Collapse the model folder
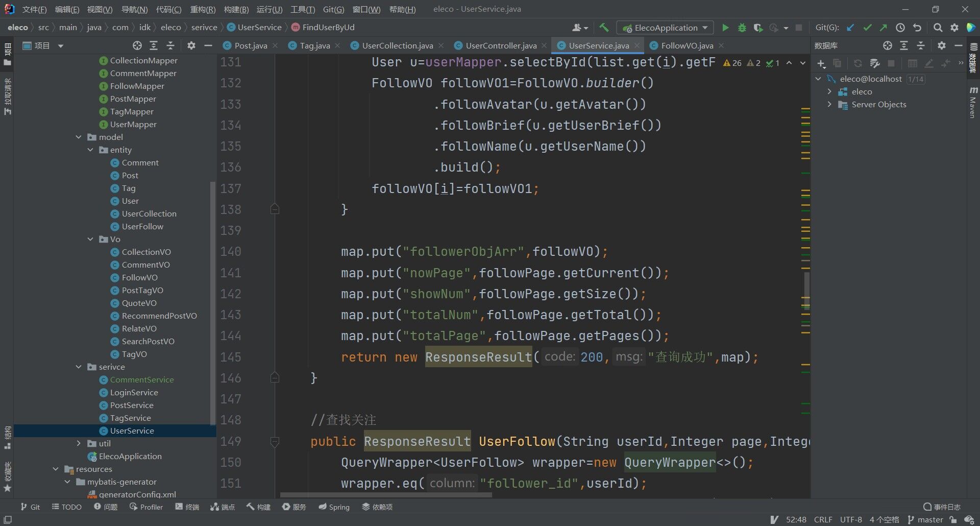The image size is (980, 526). point(79,137)
